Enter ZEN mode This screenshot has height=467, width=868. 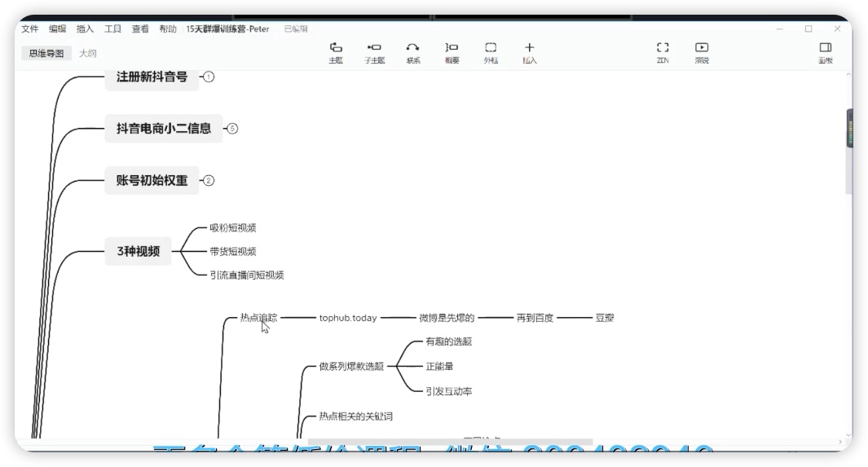pyautogui.click(x=663, y=52)
